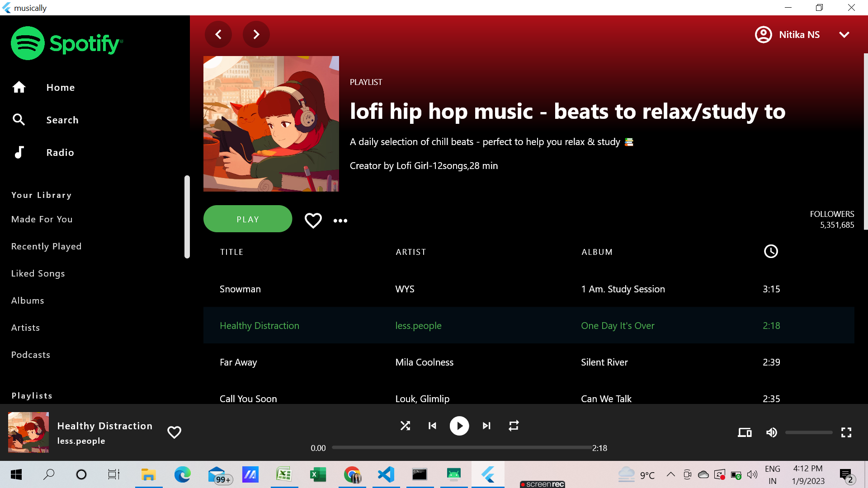Mute the volume
This screenshot has width=868, height=488.
click(x=772, y=432)
